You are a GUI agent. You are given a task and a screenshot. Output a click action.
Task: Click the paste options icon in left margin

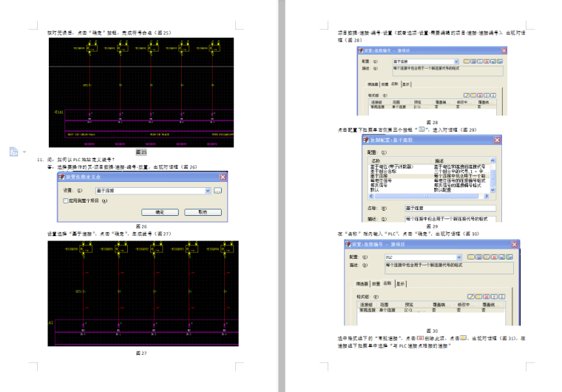coord(13,152)
